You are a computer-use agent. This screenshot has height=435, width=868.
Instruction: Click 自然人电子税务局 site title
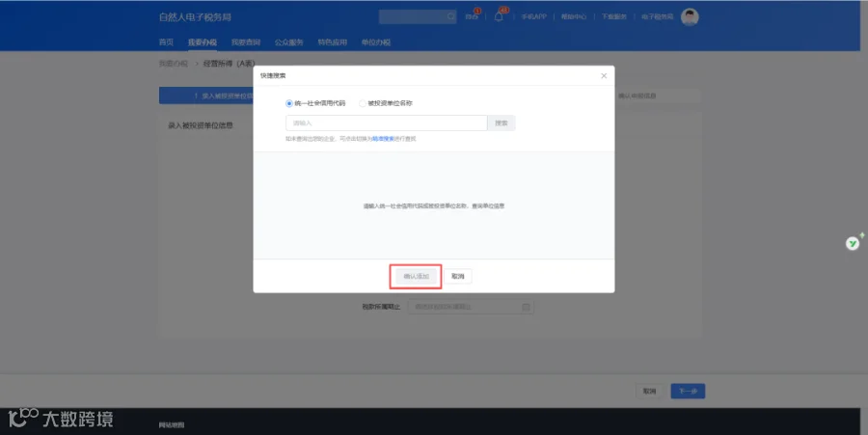195,17
